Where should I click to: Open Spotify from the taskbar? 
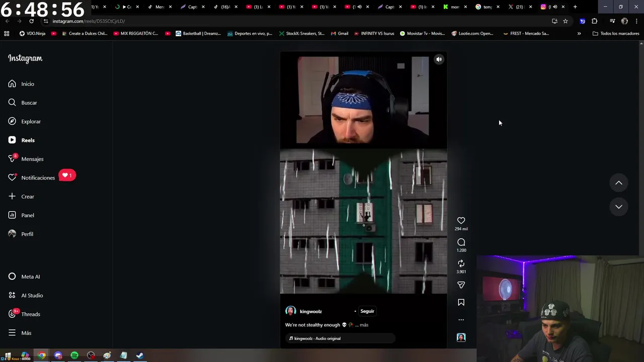74,356
